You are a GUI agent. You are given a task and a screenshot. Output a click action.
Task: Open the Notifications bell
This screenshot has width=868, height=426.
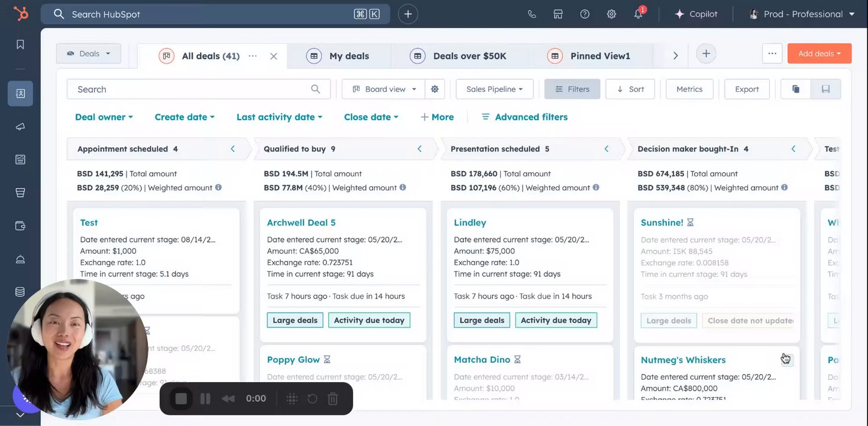click(x=639, y=14)
